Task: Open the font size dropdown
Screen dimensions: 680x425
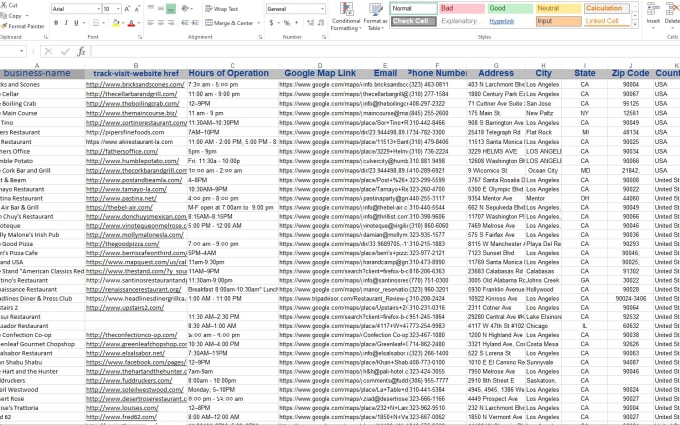Action: pos(118,9)
